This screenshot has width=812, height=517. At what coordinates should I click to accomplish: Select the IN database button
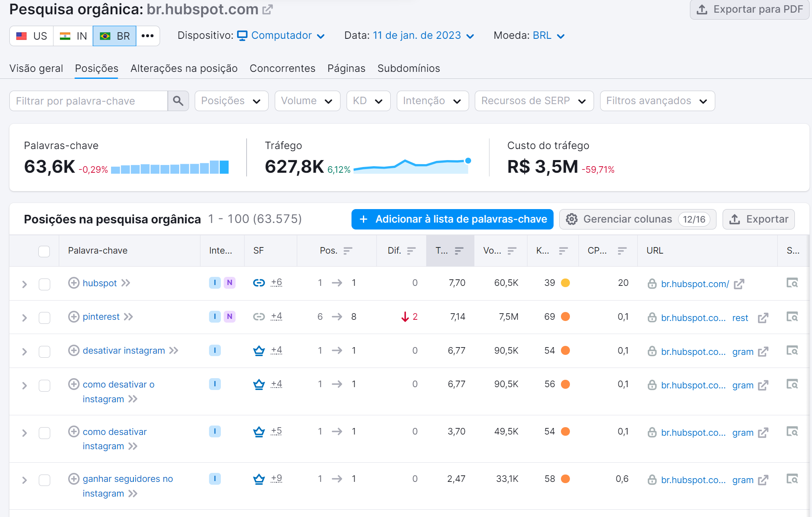click(x=73, y=36)
